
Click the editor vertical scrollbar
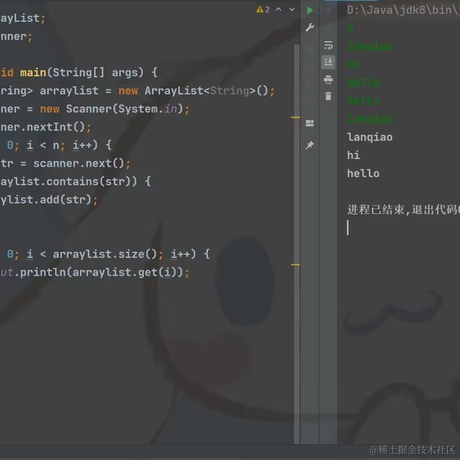click(297, 243)
